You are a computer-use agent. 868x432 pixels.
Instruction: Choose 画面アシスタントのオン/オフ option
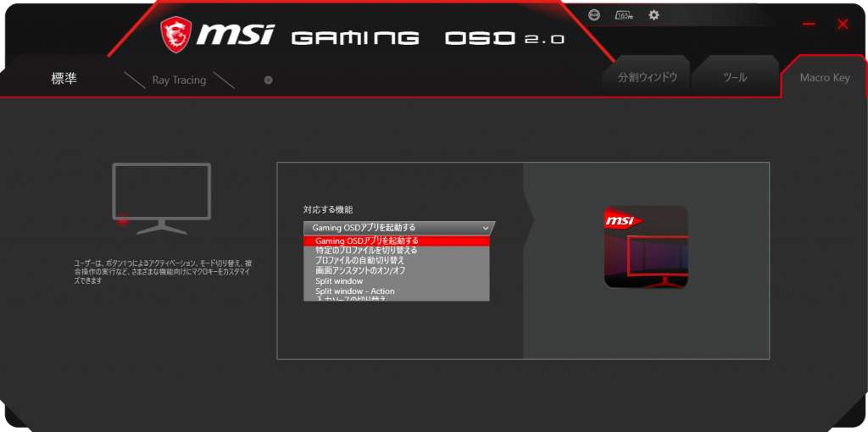[397, 271]
